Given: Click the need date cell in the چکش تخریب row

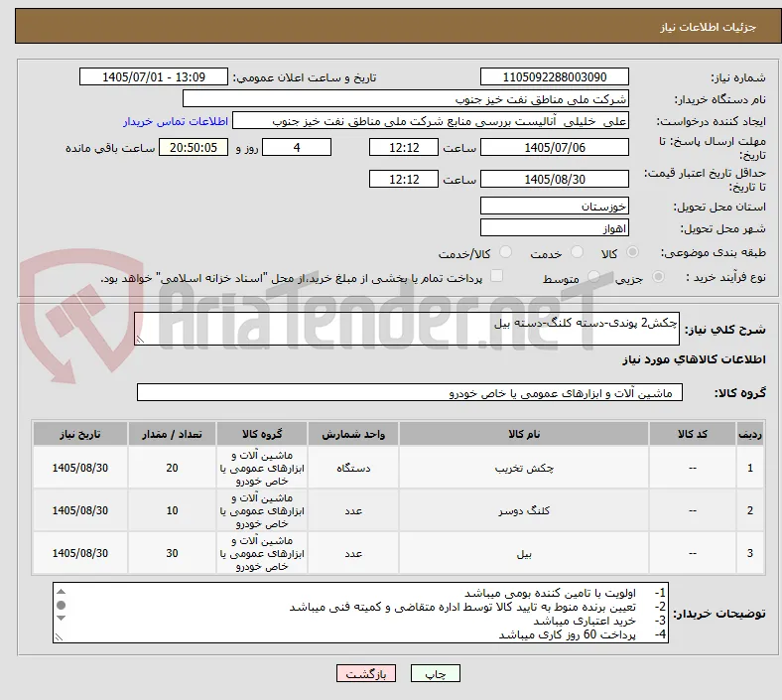Looking at the screenshot, I should point(80,468).
